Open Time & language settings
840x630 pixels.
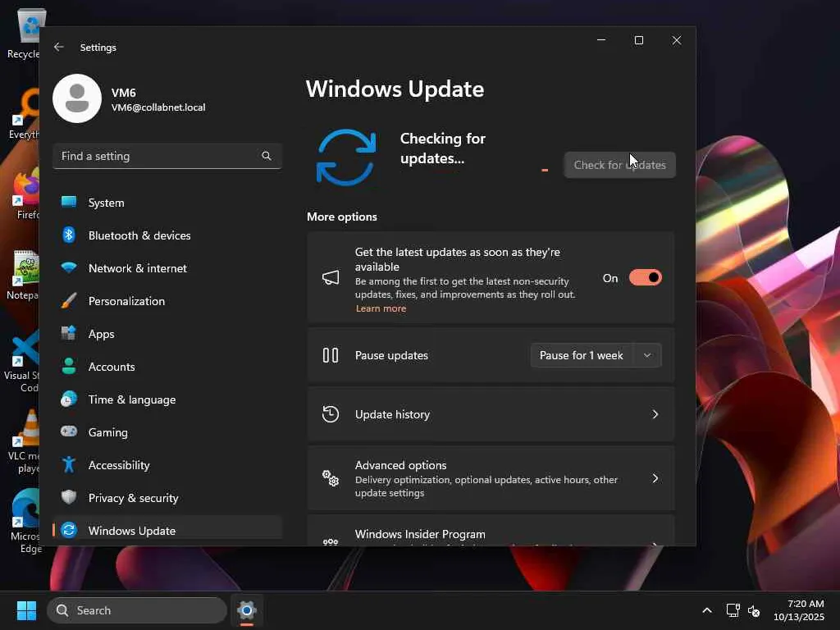coord(167,399)
